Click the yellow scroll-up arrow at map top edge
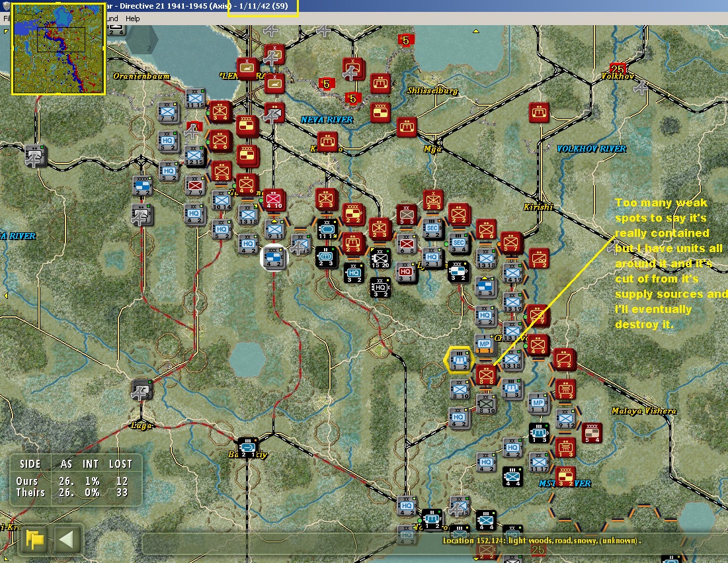The width and height of the screenshot is (728, 563). (x=476, y=31)
